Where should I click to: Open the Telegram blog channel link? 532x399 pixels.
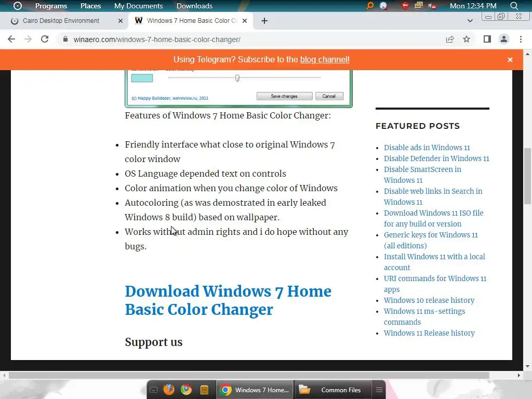tap(325, 59)
